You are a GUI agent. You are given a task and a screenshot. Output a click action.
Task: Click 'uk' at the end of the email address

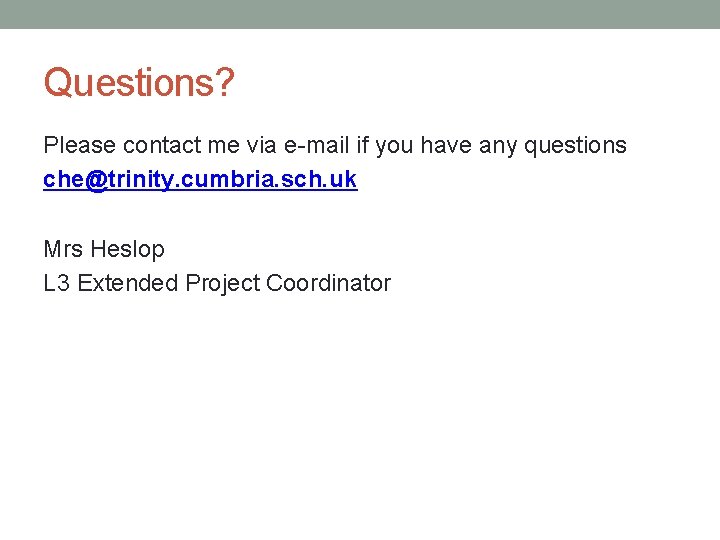coord(344,180)
